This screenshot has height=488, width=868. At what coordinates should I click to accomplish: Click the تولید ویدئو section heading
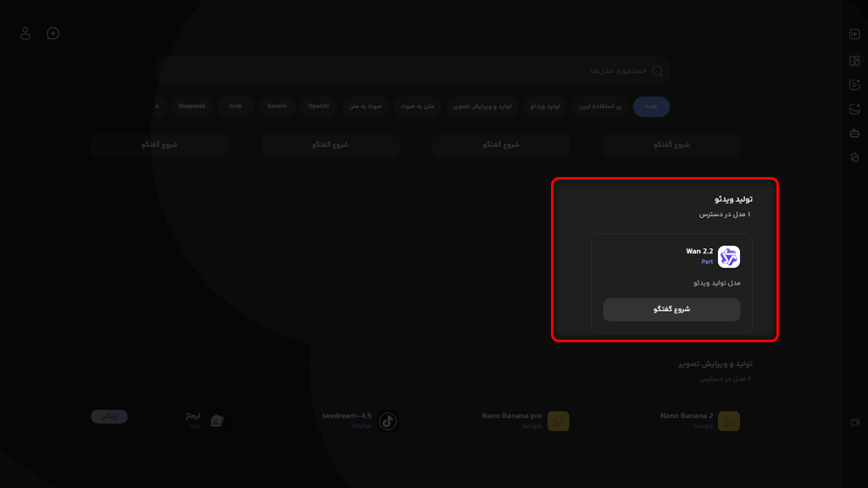pos(733,198)
